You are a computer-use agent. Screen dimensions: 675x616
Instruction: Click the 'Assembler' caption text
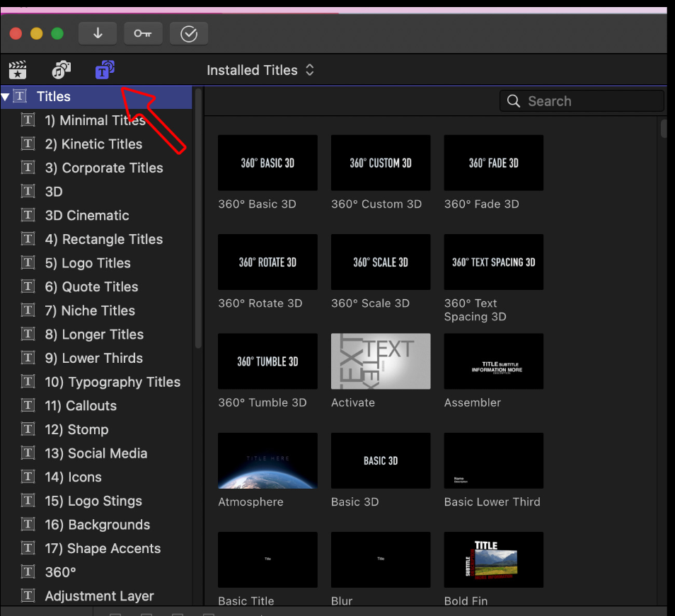pos(473,402)
